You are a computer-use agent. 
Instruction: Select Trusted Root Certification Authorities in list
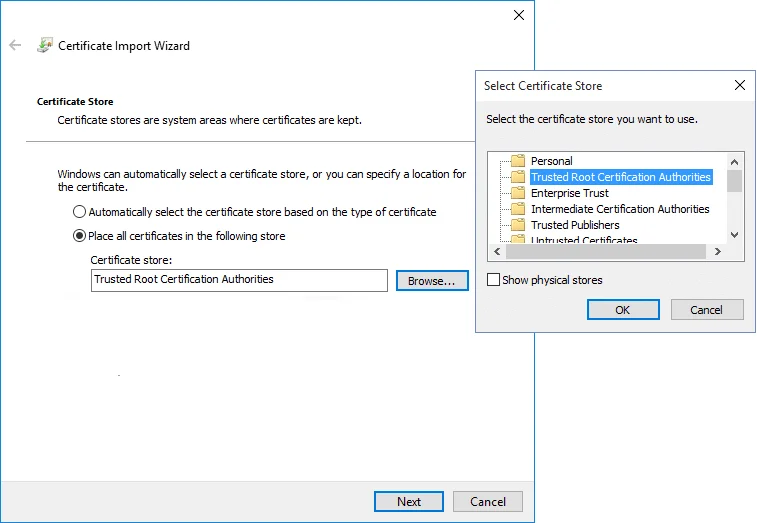(621, 177)
